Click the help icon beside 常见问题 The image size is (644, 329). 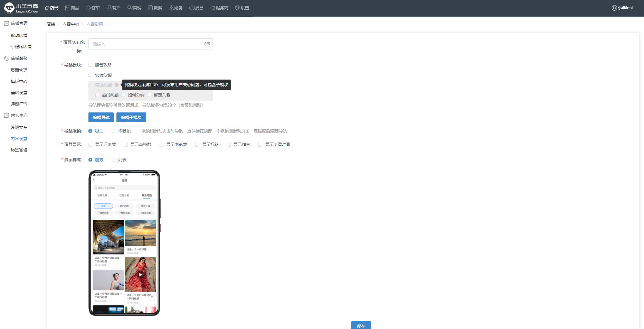[117, 85]
